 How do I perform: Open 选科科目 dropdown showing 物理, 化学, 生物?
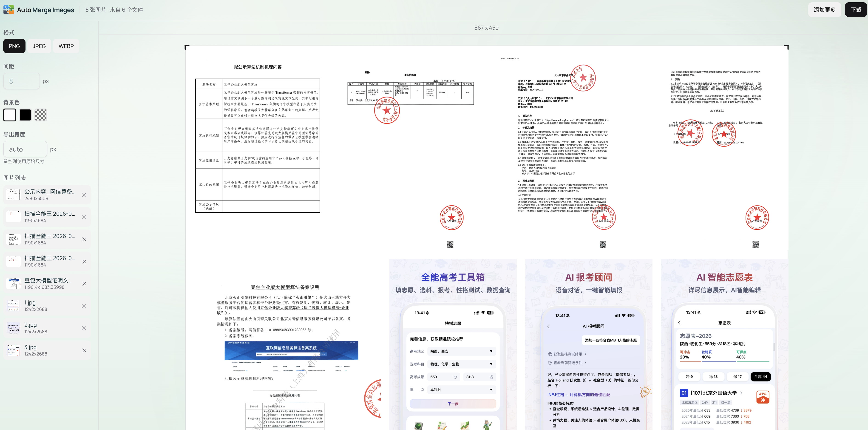(x=461, y=364)
